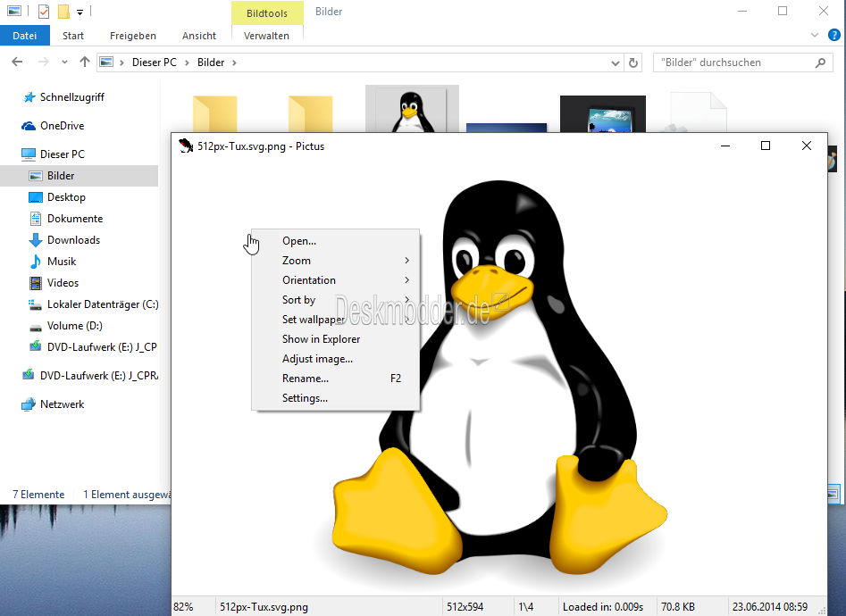Screen dimensions: 846x616
Task: Customize quick access toolbar dropdown arrow
Action: pos(80,12)
